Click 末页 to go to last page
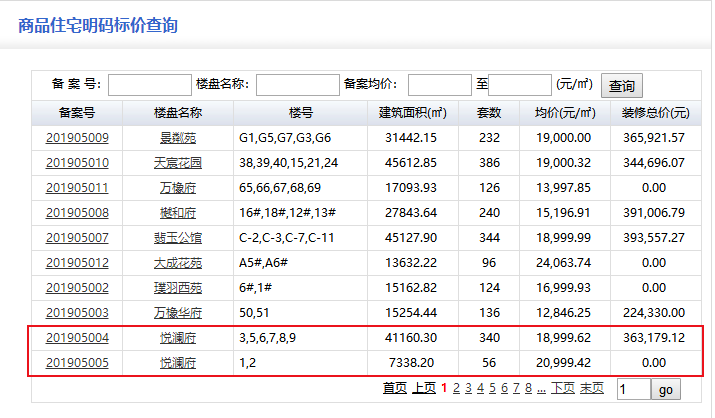 (592, 388)
